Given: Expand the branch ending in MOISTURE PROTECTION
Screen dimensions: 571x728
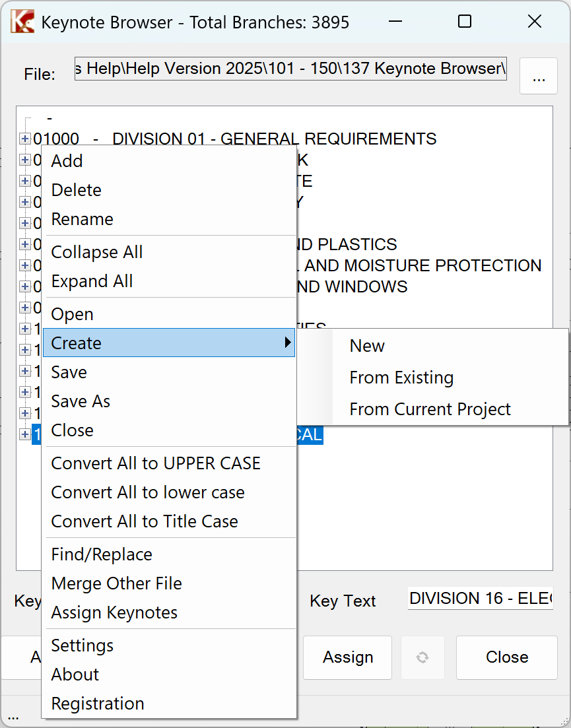Looking at the screenshot, I should click(25, 266).
